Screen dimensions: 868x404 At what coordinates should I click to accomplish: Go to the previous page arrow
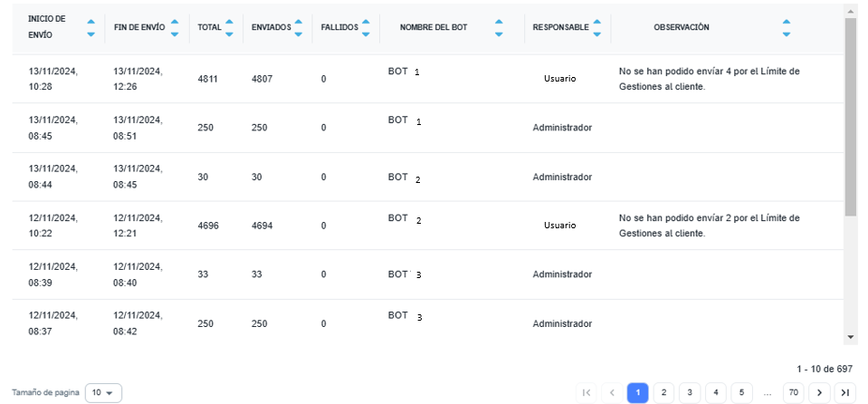click(x=611, y=392)
